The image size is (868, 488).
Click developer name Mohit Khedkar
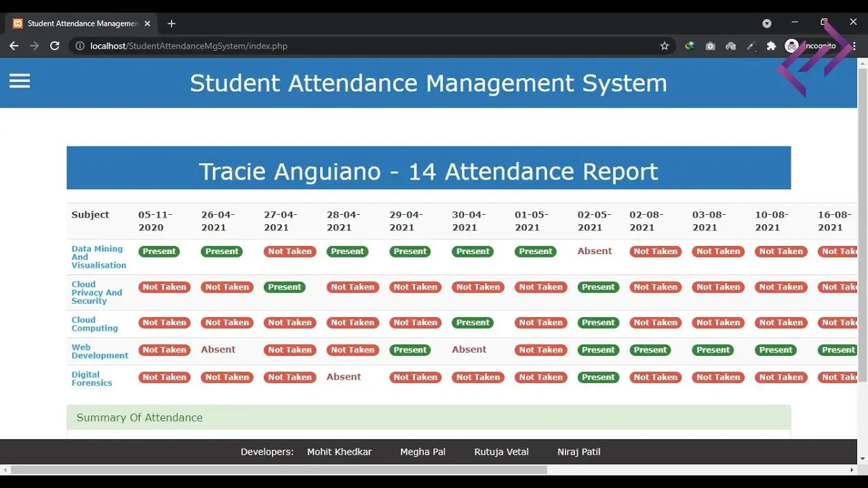click(x=339, y=452)
